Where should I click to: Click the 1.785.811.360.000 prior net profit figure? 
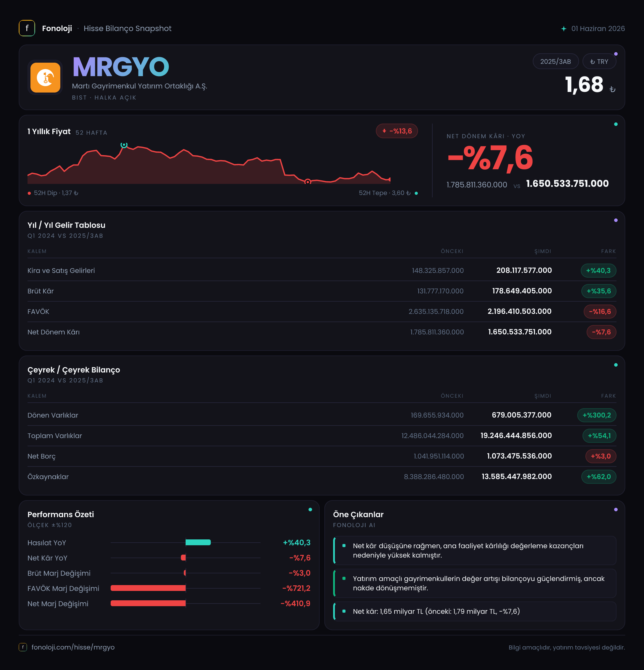tap(477, 184)
